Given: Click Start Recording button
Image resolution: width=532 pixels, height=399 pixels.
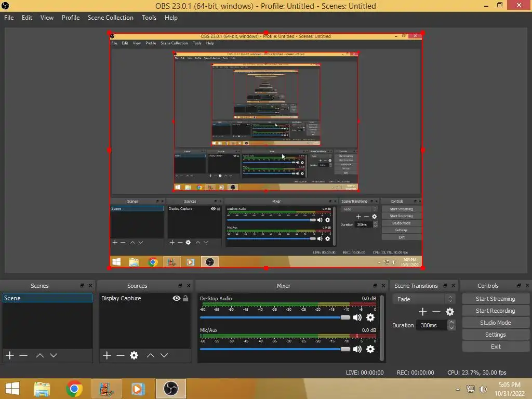Looking at the screenshot, I should click(x=495, y=311).
